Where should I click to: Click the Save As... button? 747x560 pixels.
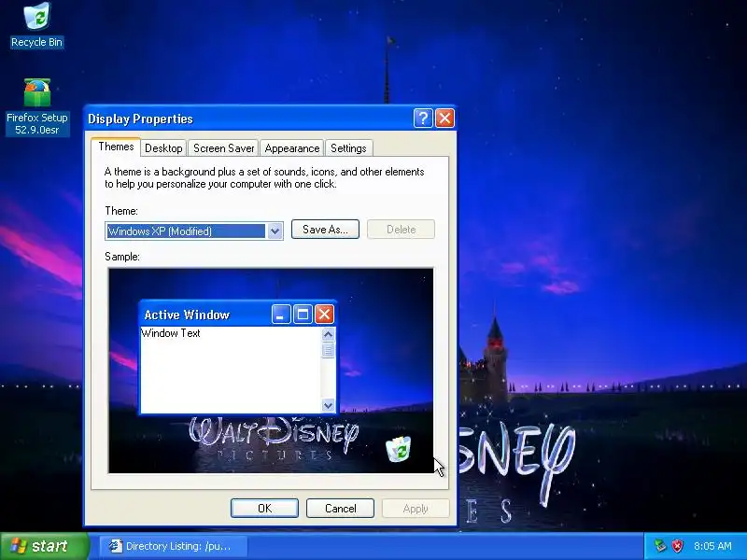pos(325,230)
